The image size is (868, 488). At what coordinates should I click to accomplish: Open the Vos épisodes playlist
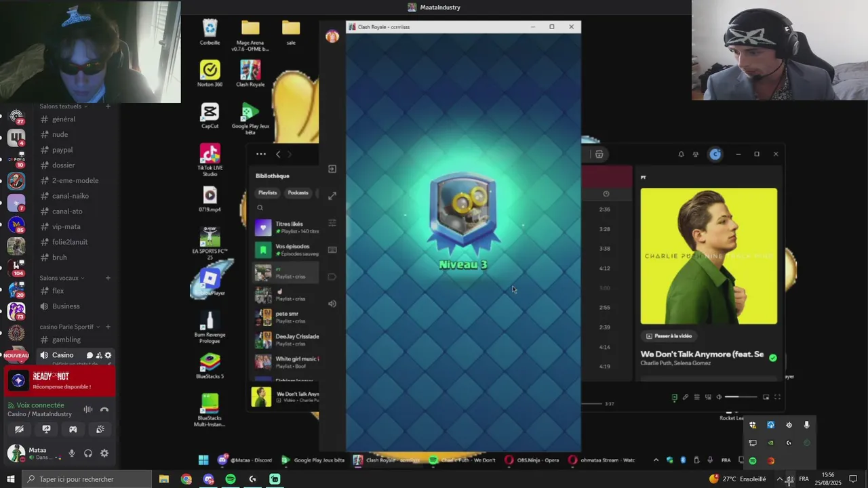tap(286, 249)
